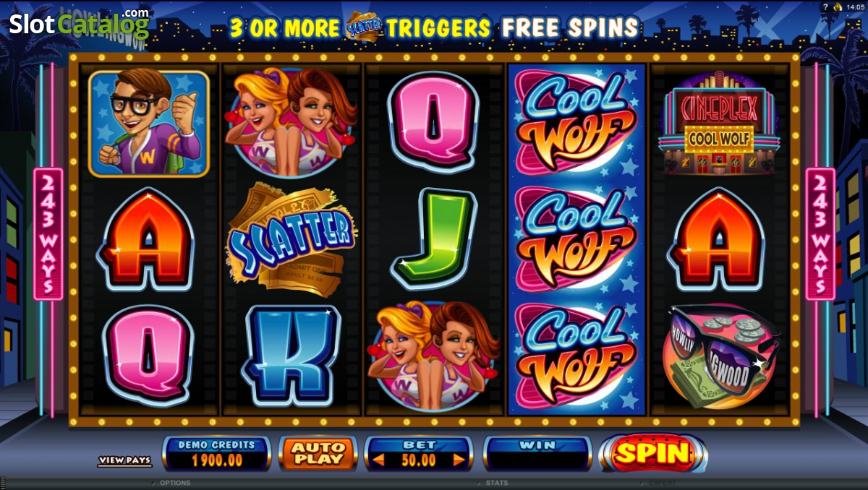
Task: Mute sound with the speaker icon
Action: pyautogui.click(x=838, y=6)
